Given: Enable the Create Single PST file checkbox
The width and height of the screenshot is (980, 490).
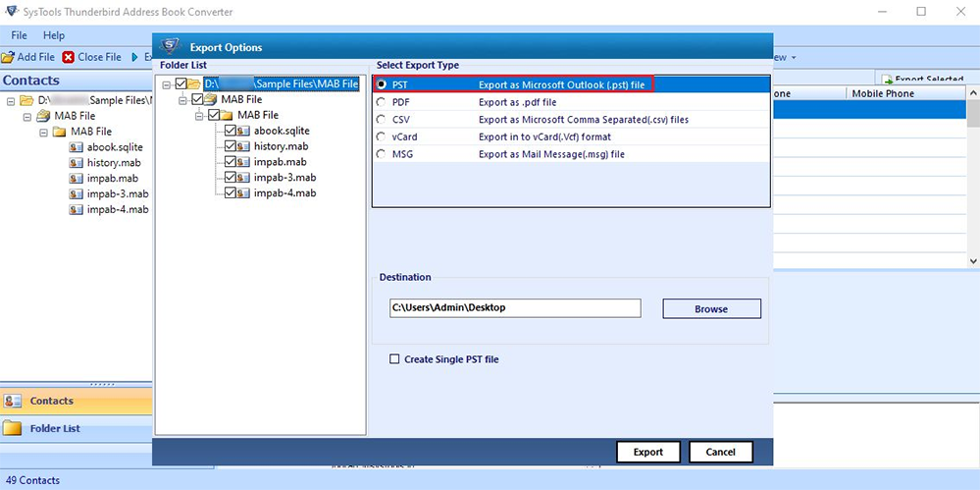Looking at the screenshot, I should pyautogui.click(x=395, y=359).
